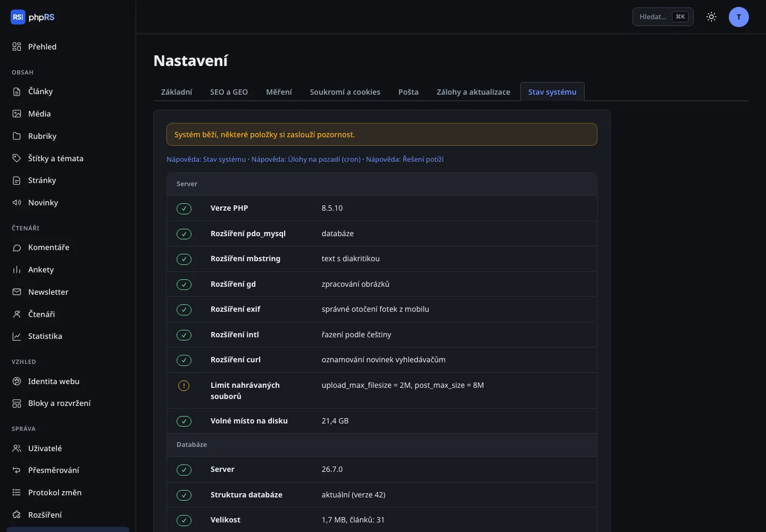
Task: Click the Nastavení page heading
Action: 190,61
